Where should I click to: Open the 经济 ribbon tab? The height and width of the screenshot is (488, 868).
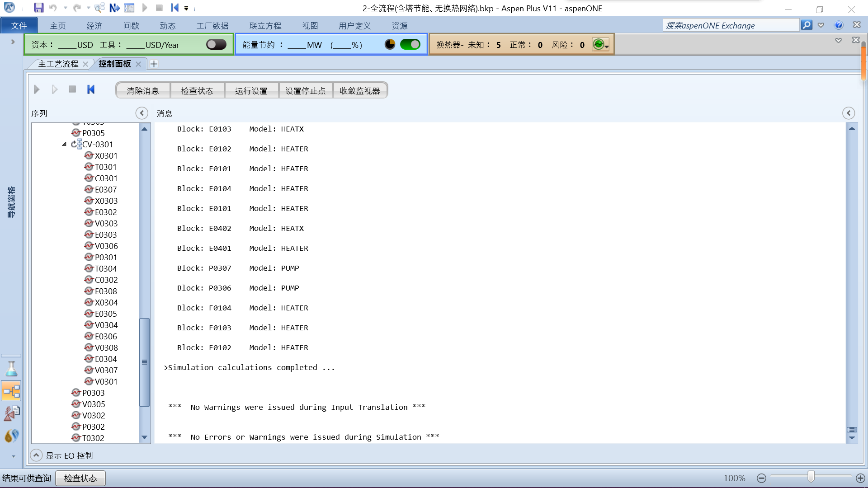(x=94, y=26)
